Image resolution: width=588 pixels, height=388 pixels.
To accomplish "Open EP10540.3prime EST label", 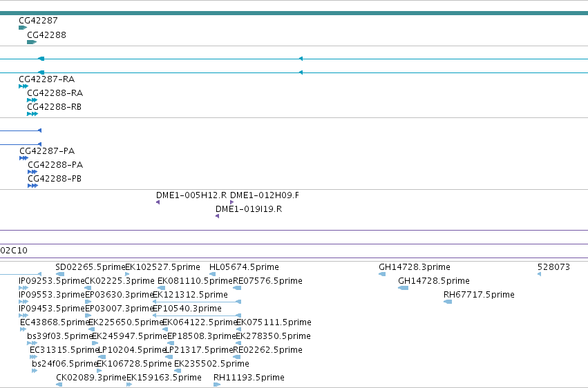I will [187, 309].
